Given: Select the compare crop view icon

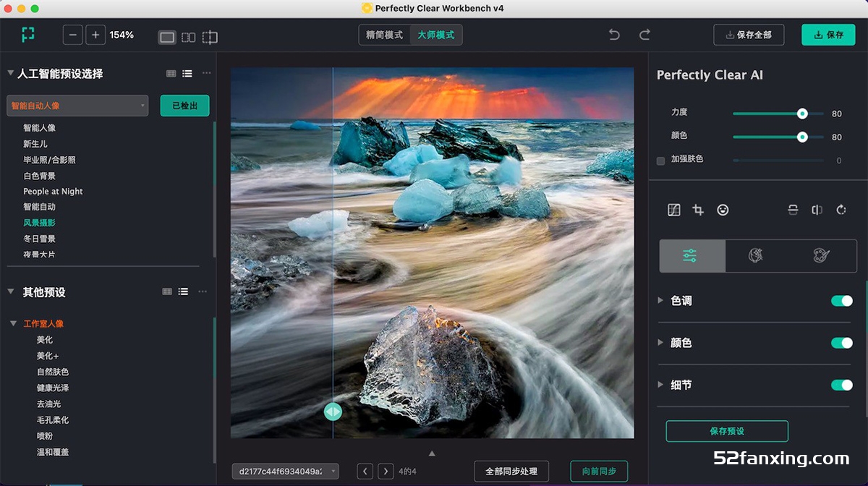Looking at the screenshot, I should (210, 37).
